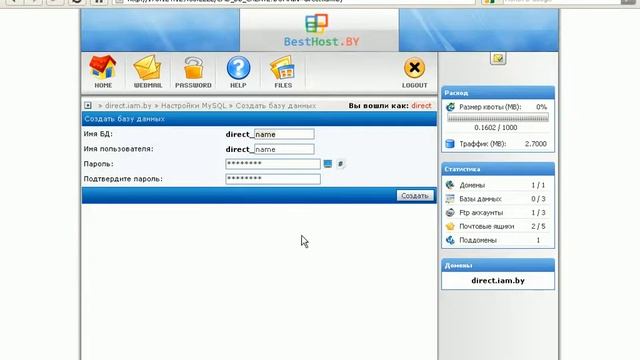Open the direct.iam.by domain link
This screenshot has height=360, width=640.
[498, 280]
